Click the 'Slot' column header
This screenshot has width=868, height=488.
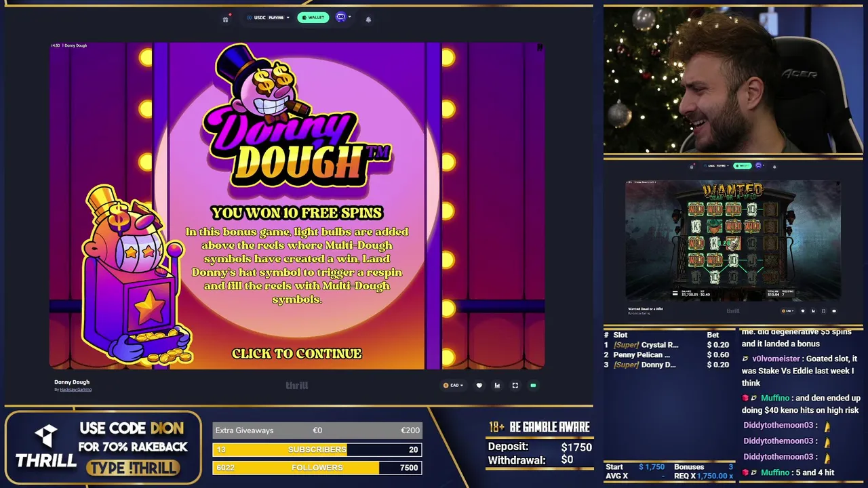[x=620, y=335]
